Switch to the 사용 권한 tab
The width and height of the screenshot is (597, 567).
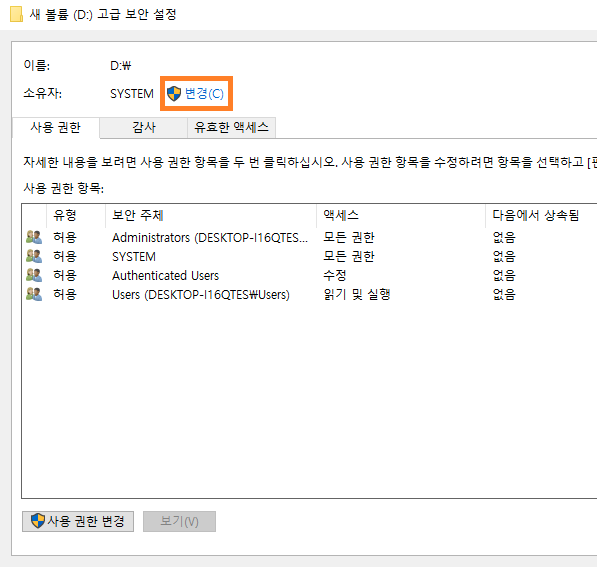click(56, 128)
